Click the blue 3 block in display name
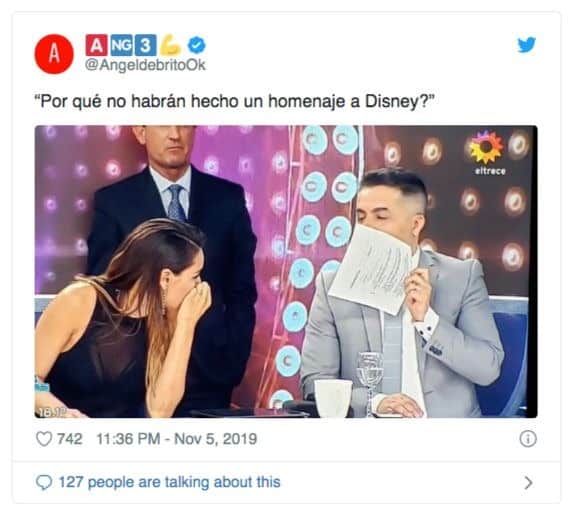 point(146,45)
